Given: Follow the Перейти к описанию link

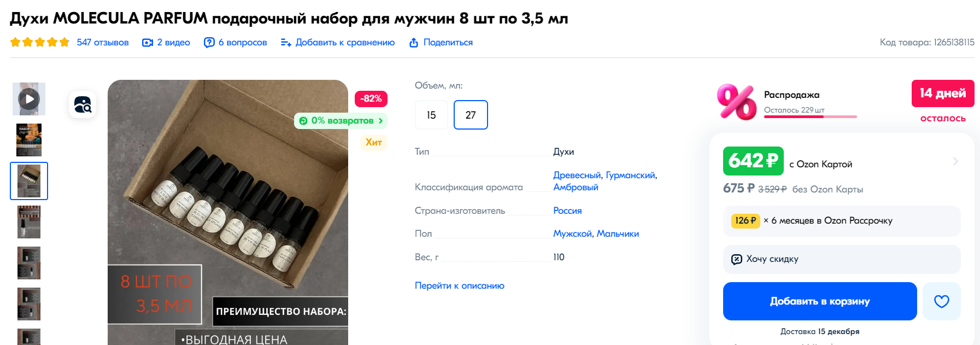Looking at the screenshot, I should tap(460, 285).
